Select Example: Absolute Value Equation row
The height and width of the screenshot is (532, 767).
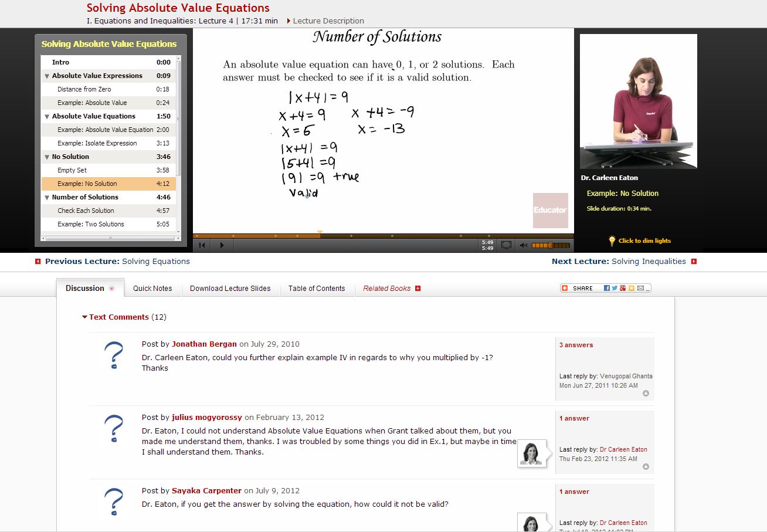[108, 130]
